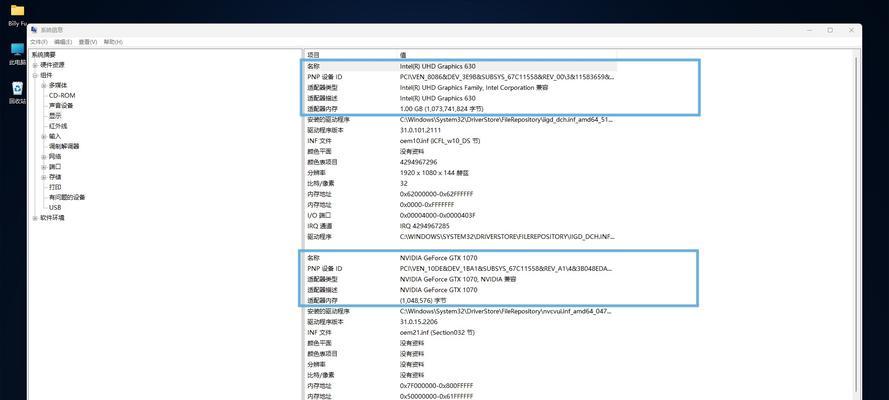Select memory address 0x0000-0xFFFFFFF
The height and width of the screenshot is (400, 889).
427,205
